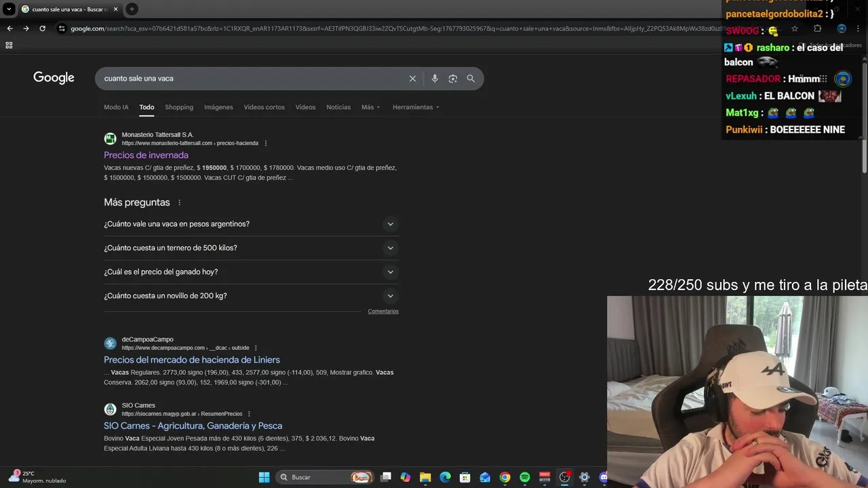Switch to Noticias tab

[338, 107]
